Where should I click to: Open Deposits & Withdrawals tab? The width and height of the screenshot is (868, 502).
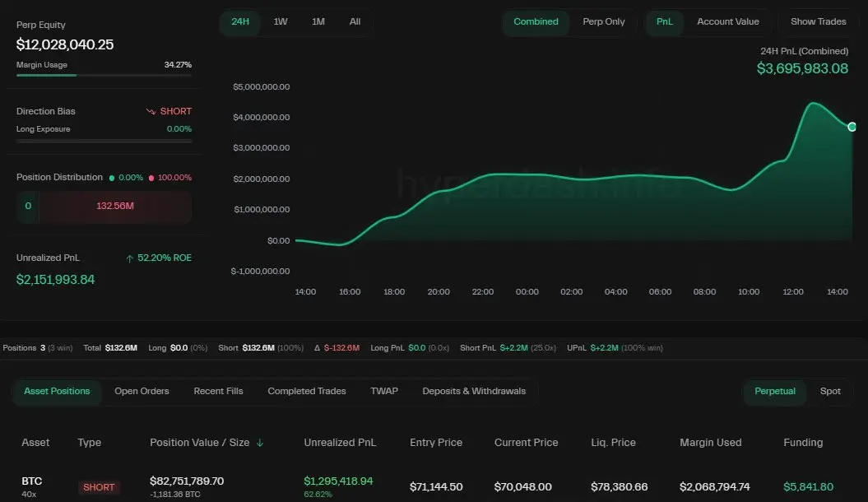(x=474, y=391)
